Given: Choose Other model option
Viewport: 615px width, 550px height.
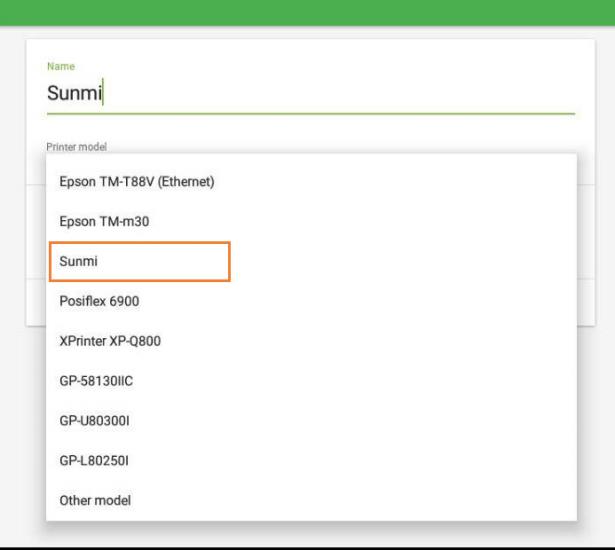Looking at the screenshot, I should tap(311, 501).
